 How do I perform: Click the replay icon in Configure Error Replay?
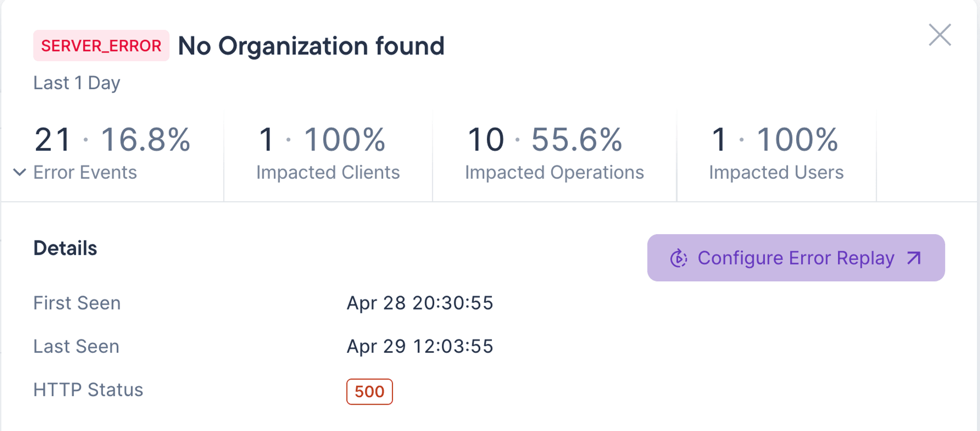pyautogui.click(x=679, y=258)
